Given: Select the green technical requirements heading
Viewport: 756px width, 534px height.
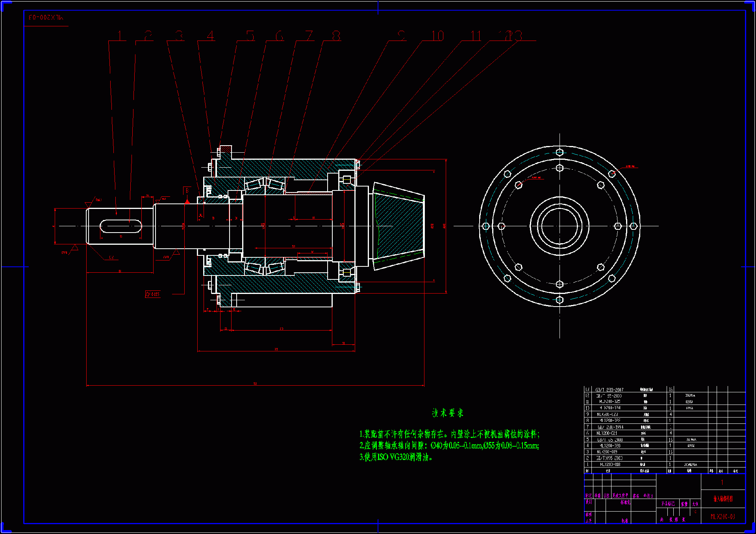Looking at the screenshot, I should [447, 413].
